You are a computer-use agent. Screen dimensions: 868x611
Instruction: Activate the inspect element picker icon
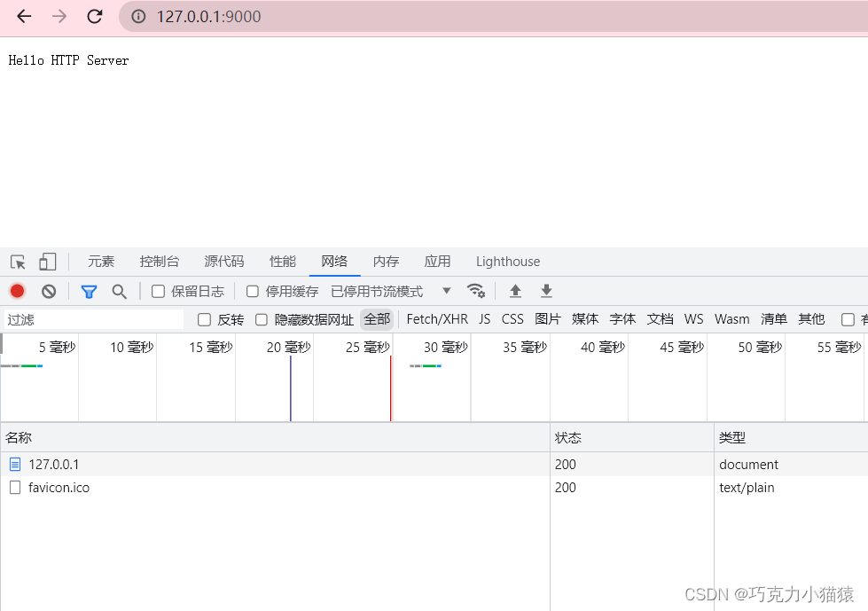pyautogui.click(x=18, y=262)
